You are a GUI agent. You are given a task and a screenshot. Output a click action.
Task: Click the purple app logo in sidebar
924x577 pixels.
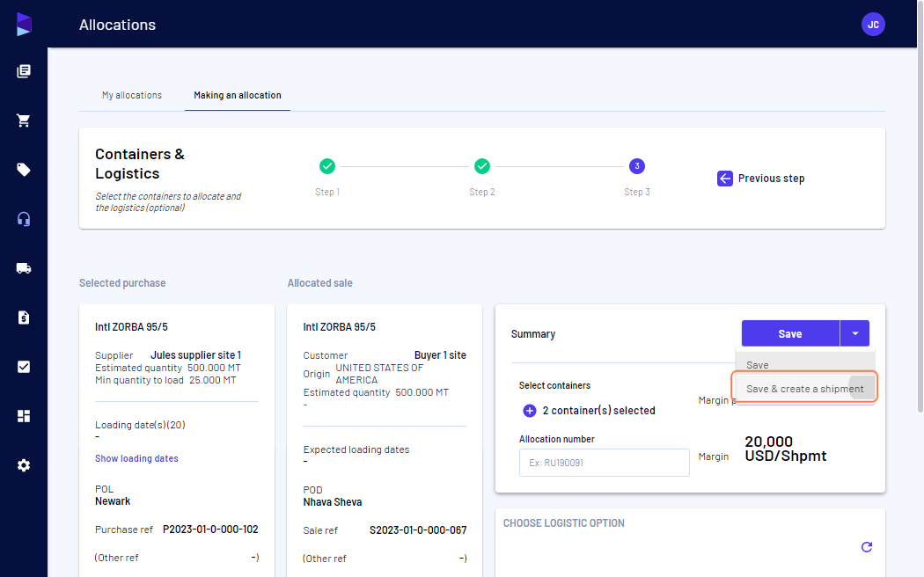click(24, 24)
